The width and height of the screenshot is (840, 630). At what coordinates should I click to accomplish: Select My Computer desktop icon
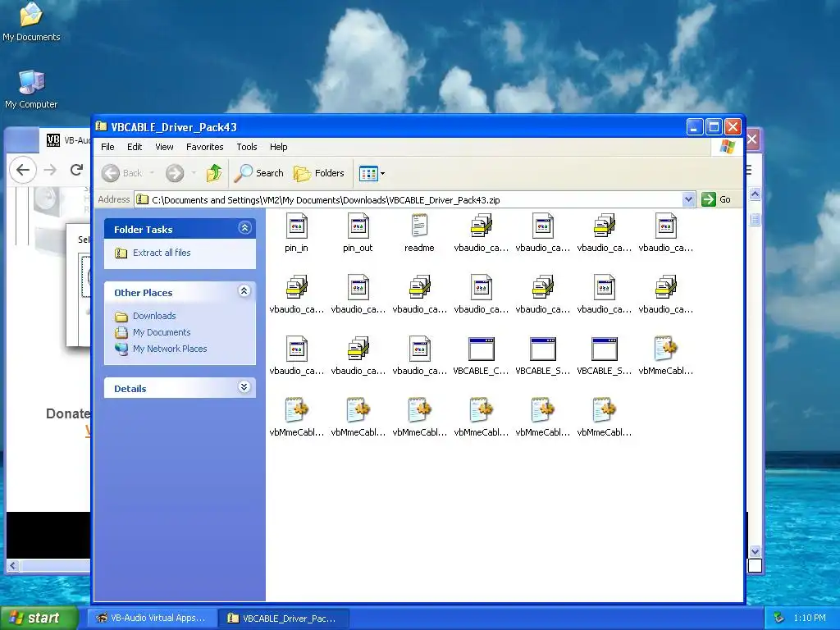pos(31,89)
